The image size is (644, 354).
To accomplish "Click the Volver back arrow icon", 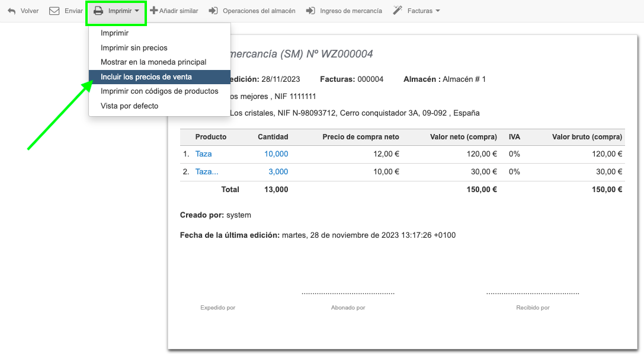I will tap(12, 11).
